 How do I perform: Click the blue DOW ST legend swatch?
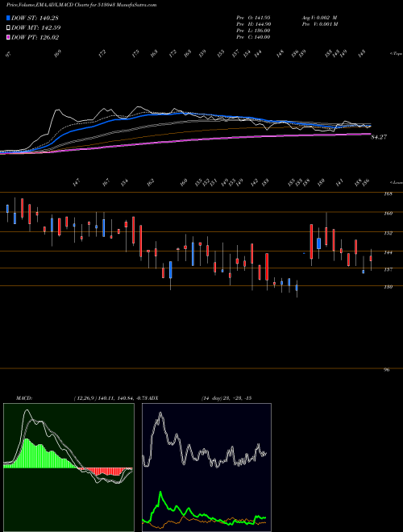[x=8, y=18]
